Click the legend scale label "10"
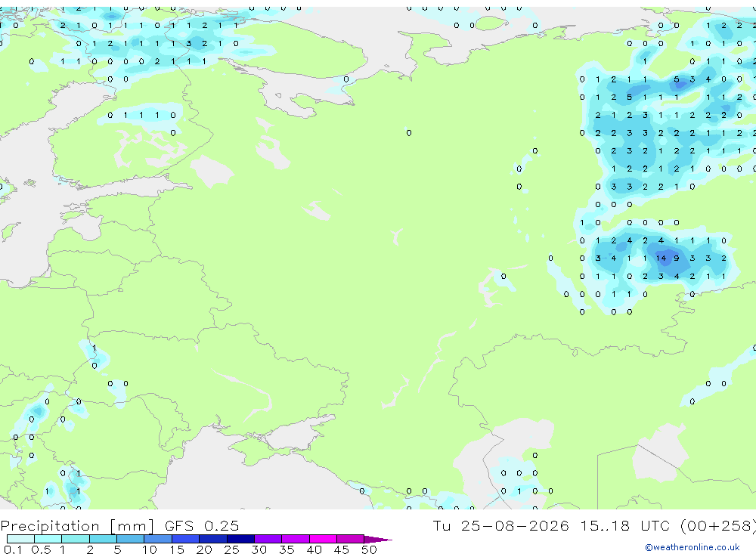Screen dimensions: 756x554 (x=150, y=549)
